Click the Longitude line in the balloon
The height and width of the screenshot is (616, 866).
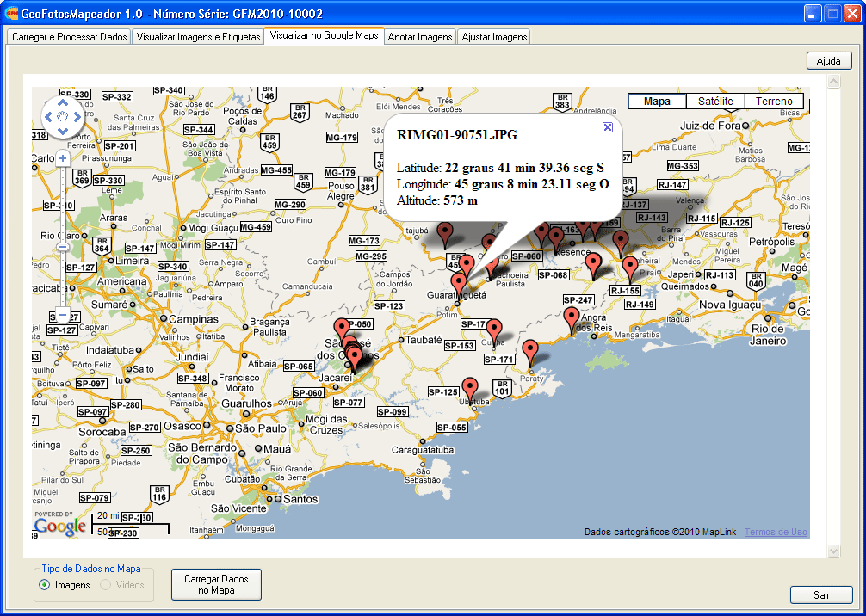(x=503, y=184)
